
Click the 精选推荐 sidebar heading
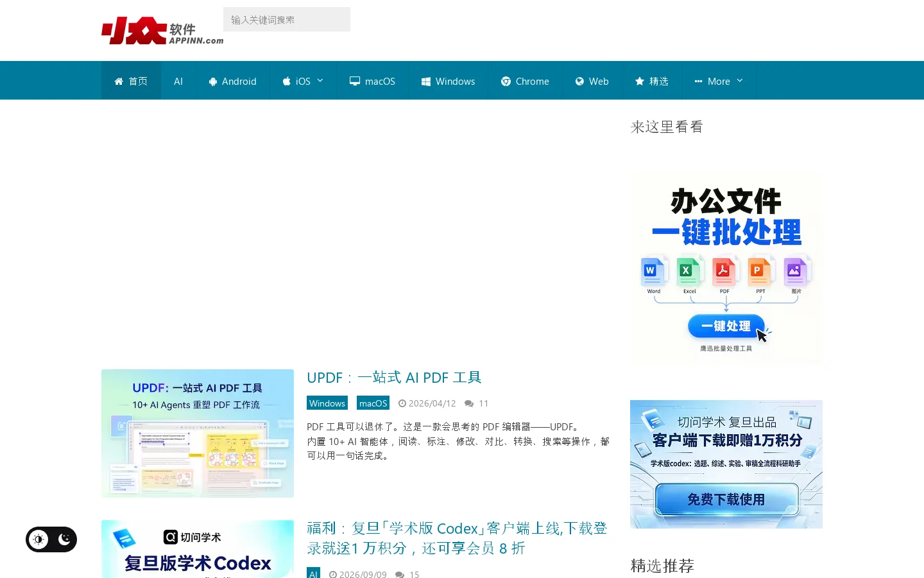pos(662,566)
